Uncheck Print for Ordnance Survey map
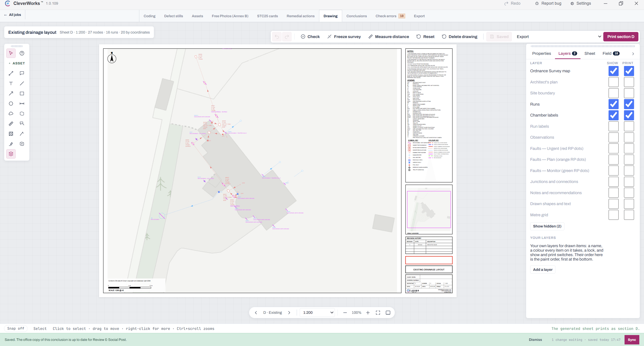 [629, 71]
